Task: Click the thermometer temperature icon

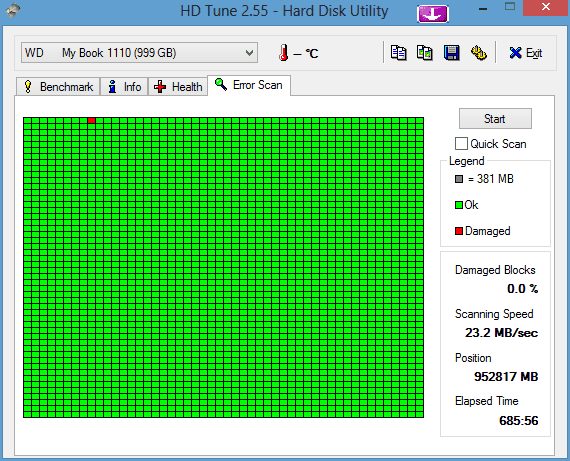Action: pos(284,53)
